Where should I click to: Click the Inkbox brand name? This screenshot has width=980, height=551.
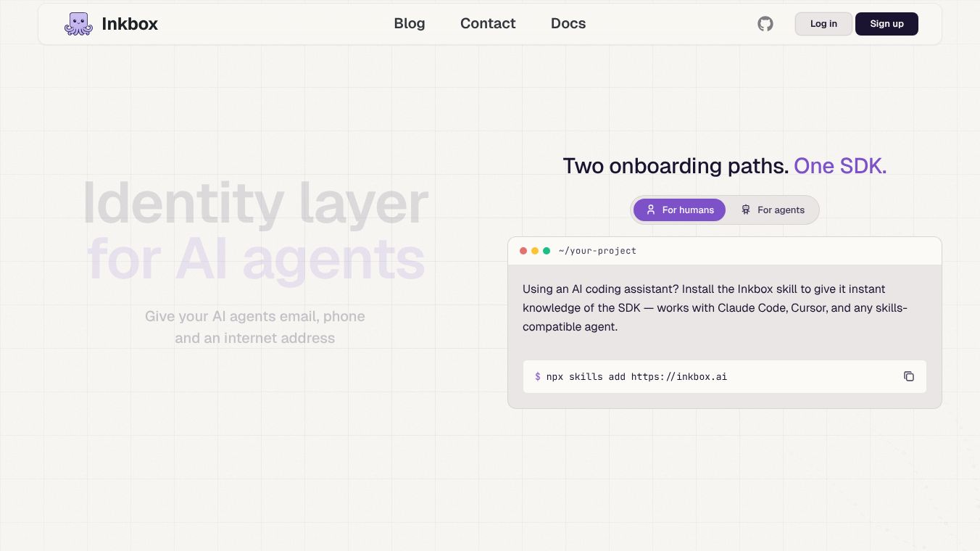[130, 24]
